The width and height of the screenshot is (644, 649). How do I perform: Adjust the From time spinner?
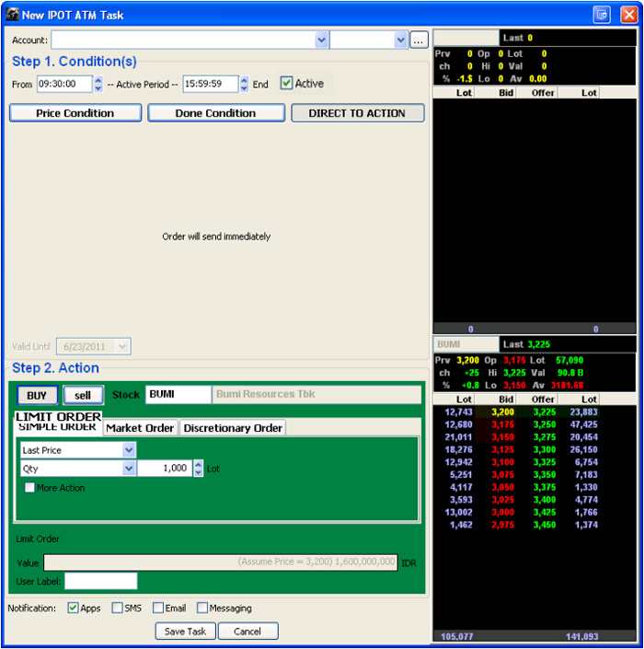tap(98, 84)
